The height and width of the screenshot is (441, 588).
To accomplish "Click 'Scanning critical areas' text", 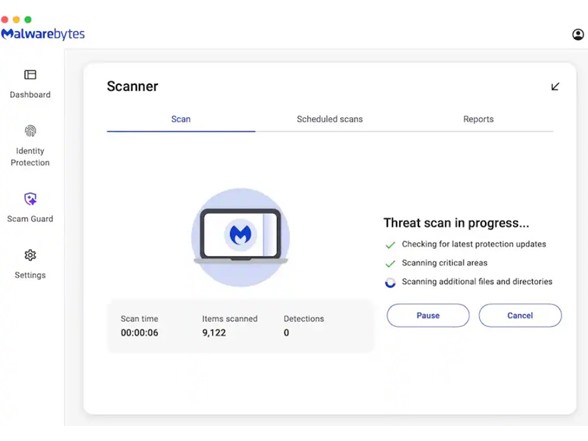I will 444,263.
